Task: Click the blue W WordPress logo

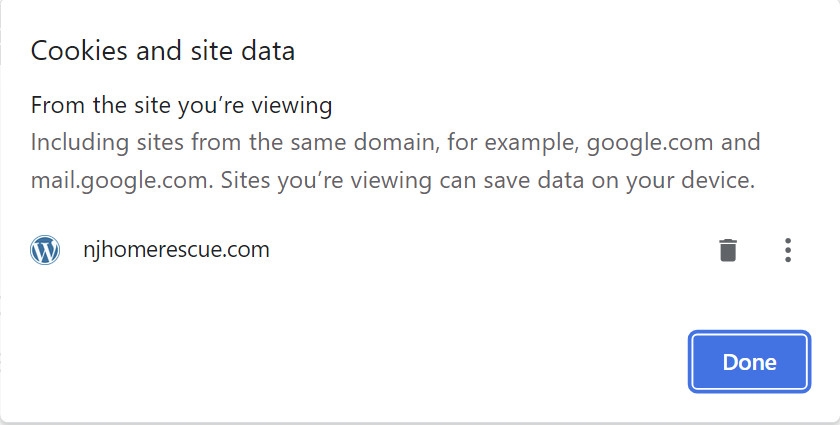Action: tap(45, 250)
